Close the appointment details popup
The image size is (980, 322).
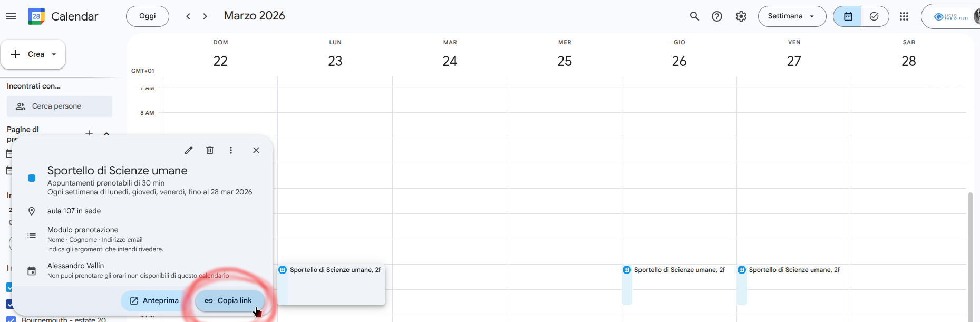(256, 150)
